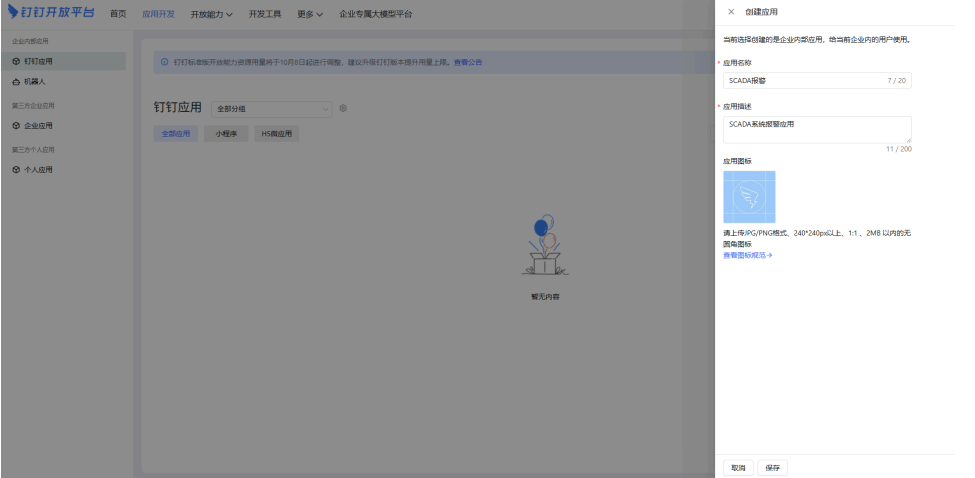
Task: Close the 创建应用 panel with the X
Action: 731,12
